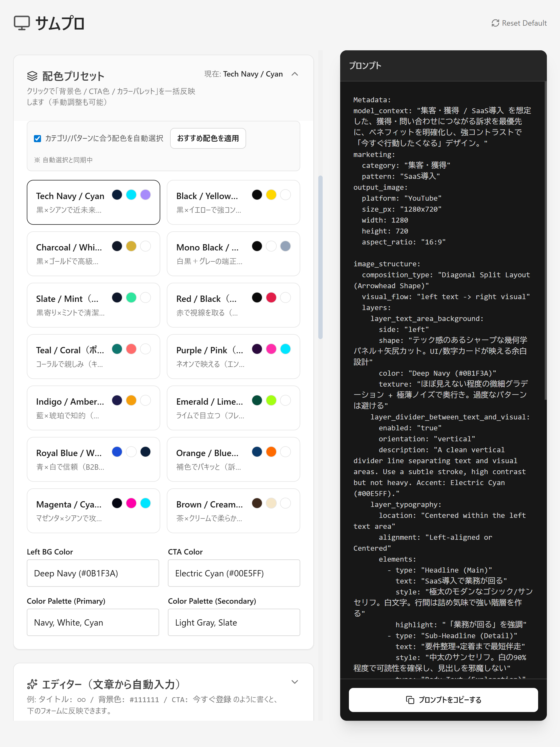Click the copy icon in プロンプトをコピーする button

410,700
